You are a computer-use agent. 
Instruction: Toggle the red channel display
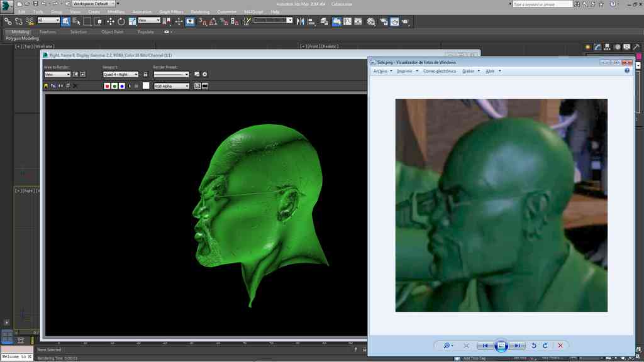coord(107,85)
